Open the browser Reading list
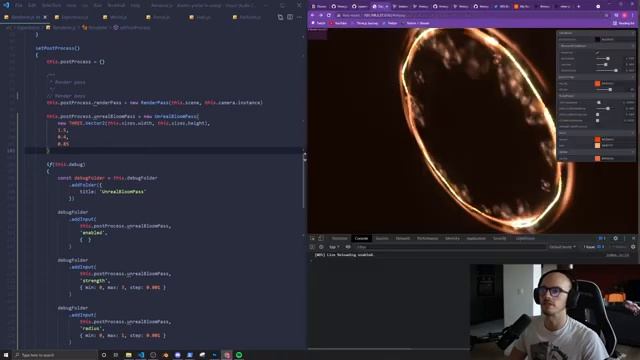 pos(624,23)
